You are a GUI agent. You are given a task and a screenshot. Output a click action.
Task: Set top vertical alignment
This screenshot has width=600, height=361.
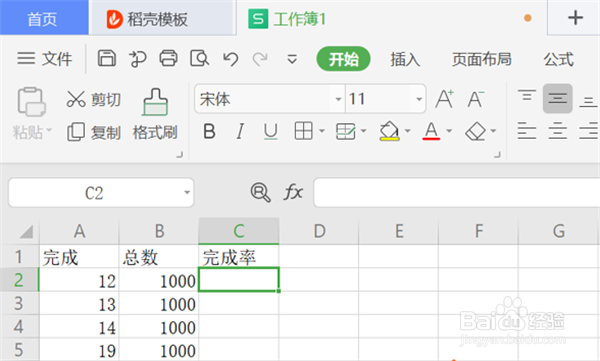527,95
